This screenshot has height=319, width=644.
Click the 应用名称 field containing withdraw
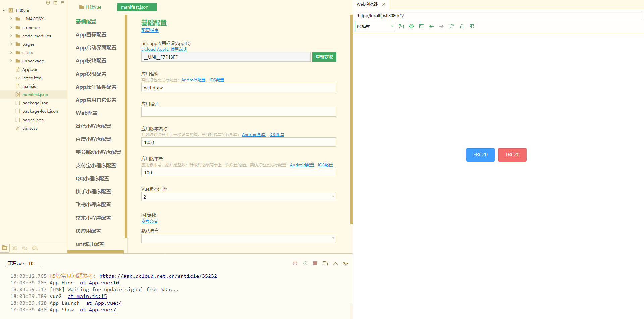238,88
